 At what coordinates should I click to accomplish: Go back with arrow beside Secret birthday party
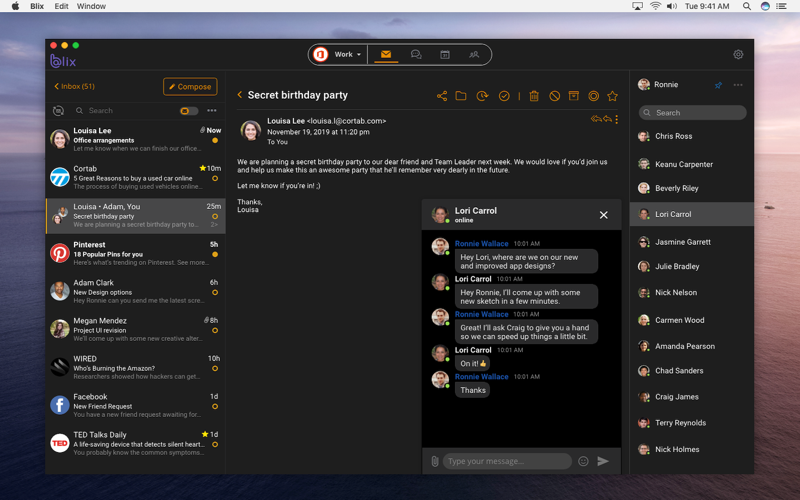click(x=240, y=94)
